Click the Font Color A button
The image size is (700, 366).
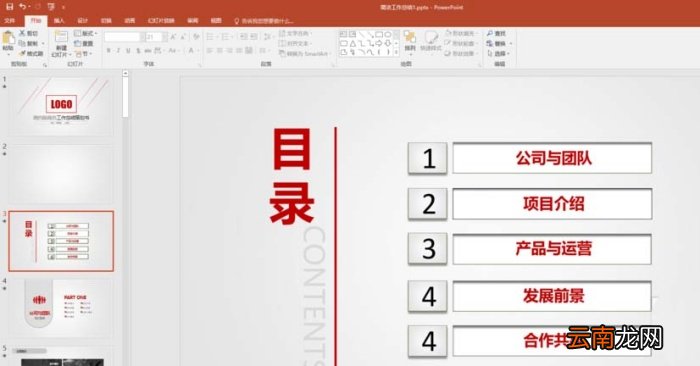(191, 51)
